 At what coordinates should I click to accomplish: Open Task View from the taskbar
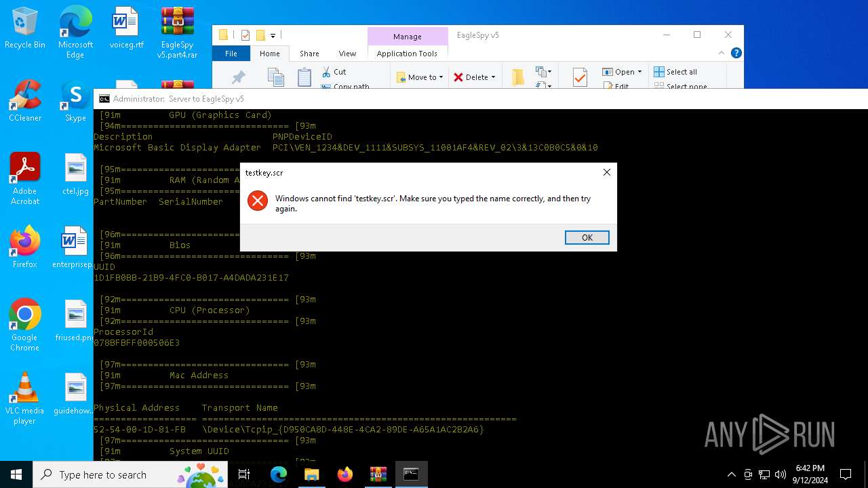[245, 474]
